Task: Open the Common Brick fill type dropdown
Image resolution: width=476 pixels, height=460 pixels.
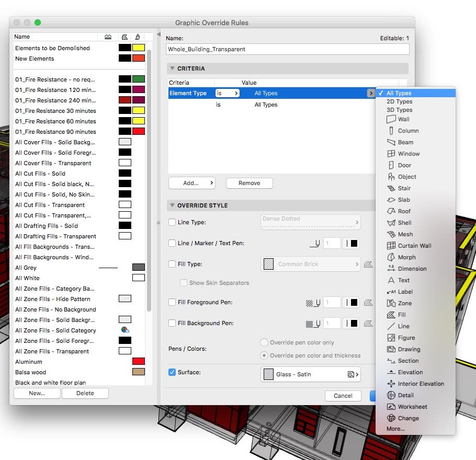Action: tap(311, 264)
